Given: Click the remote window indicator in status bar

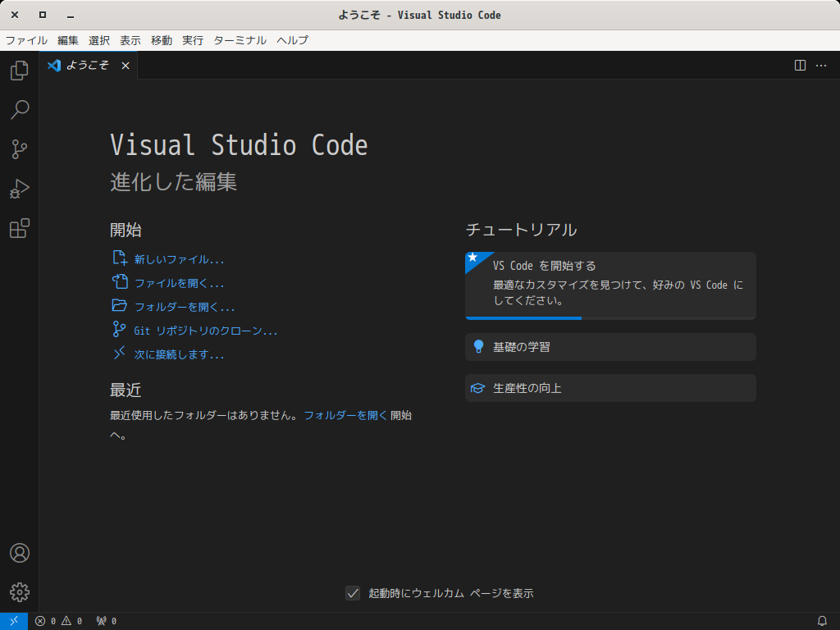Looking at the screenshot, I should (x=14, y=621).
